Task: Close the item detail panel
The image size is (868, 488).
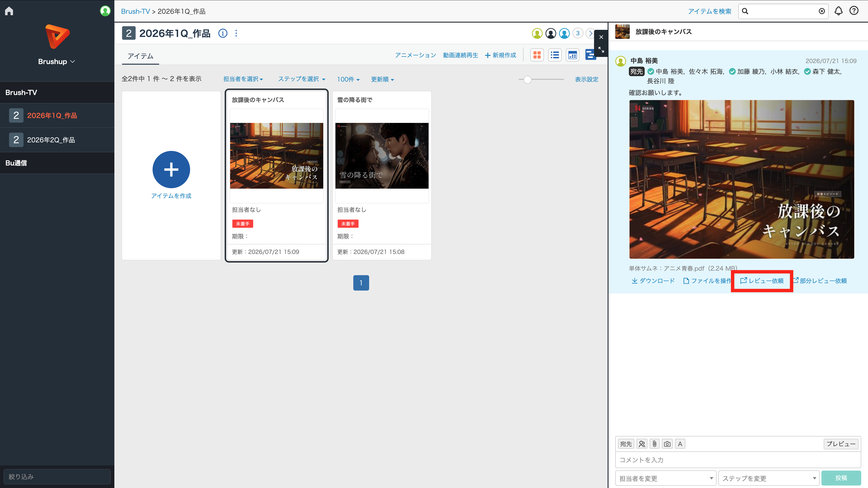Action: pyautogui.click(x=601, y=37)
